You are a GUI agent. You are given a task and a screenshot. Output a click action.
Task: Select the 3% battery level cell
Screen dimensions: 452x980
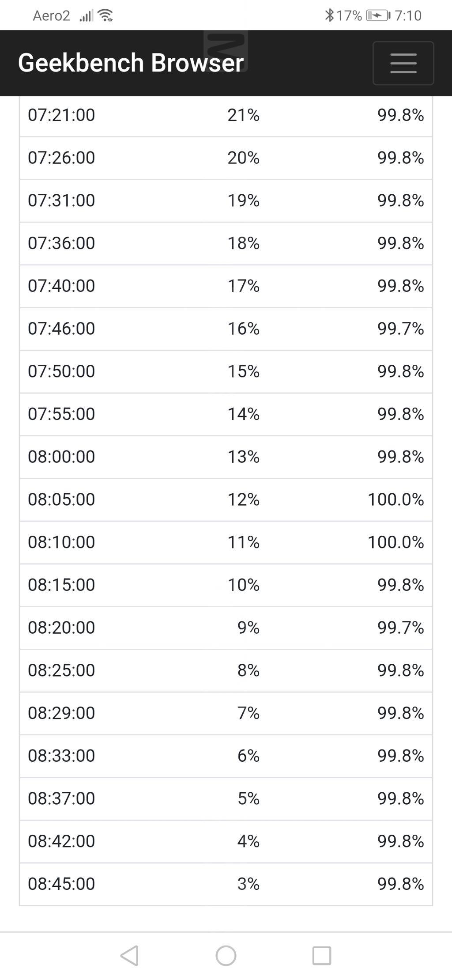point(248,884)
